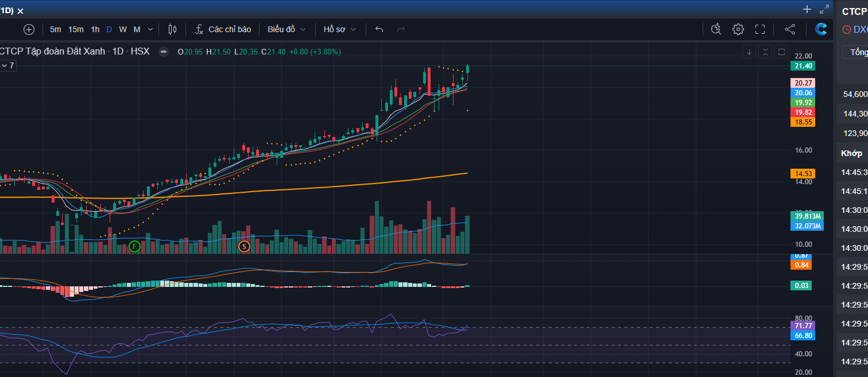Image resolution: width=868 pixels, height=377 pixels.
Task: Click the orange S event marker
Action: pyautogui.click(x=244, y=247)
